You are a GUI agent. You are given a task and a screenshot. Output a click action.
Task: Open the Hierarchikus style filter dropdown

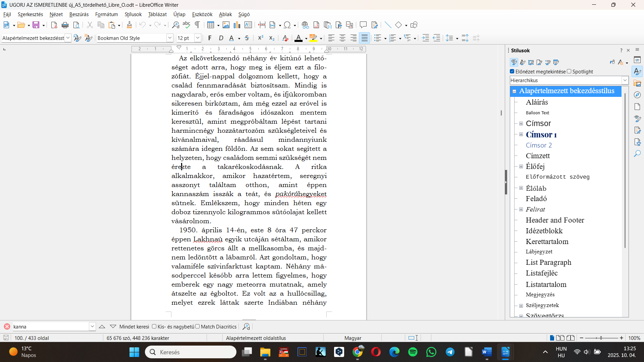pos(625,80)
